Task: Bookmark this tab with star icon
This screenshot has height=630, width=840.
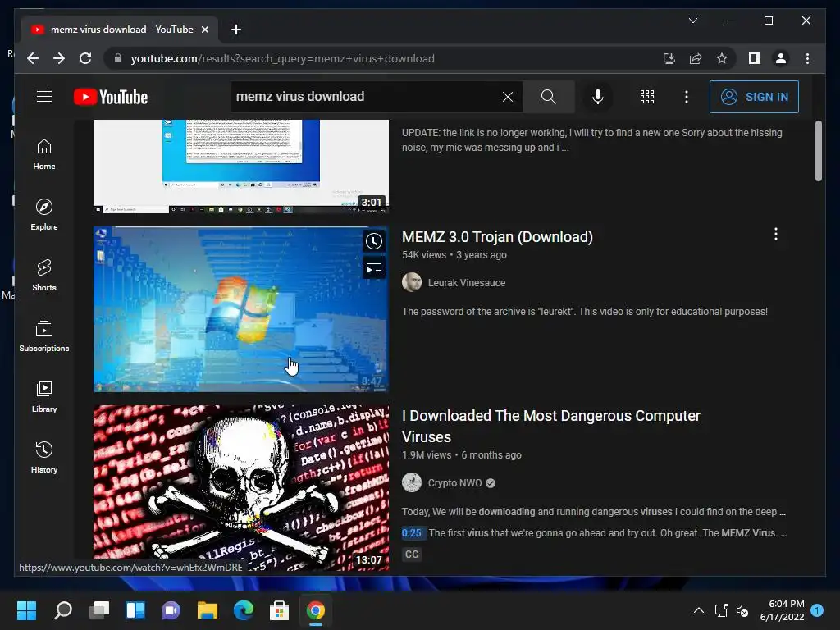Action: click(722, 58)
